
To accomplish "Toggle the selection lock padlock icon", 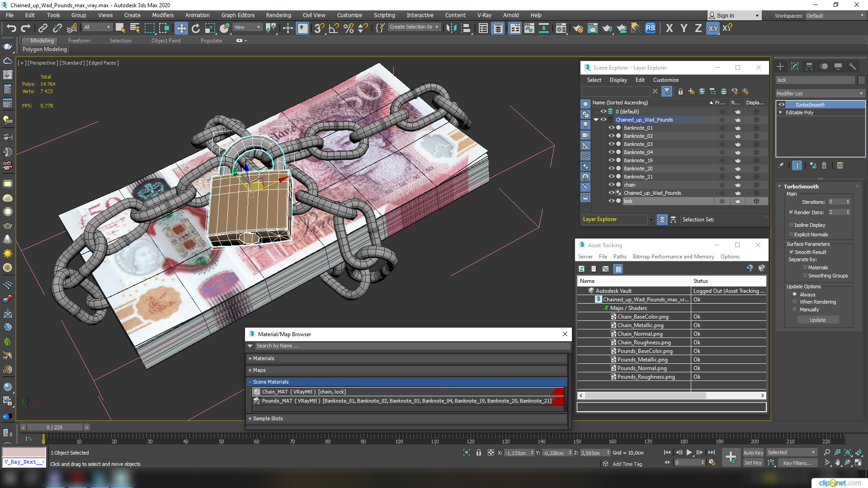I will click(479, 452).
